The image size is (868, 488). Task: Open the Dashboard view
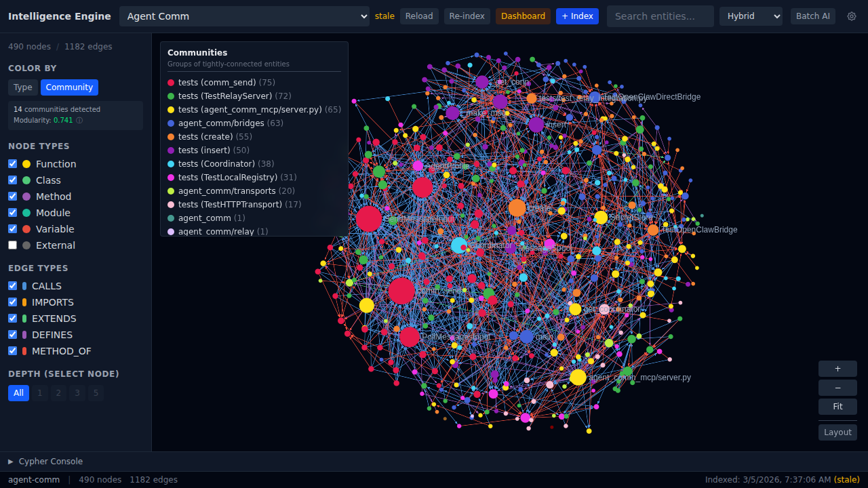point(523,16)
